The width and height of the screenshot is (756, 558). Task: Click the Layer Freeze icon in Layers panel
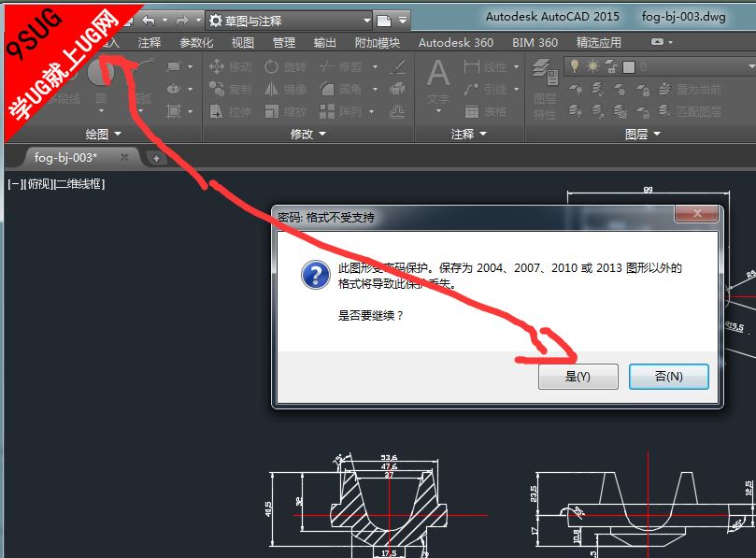tap(620, 89)
